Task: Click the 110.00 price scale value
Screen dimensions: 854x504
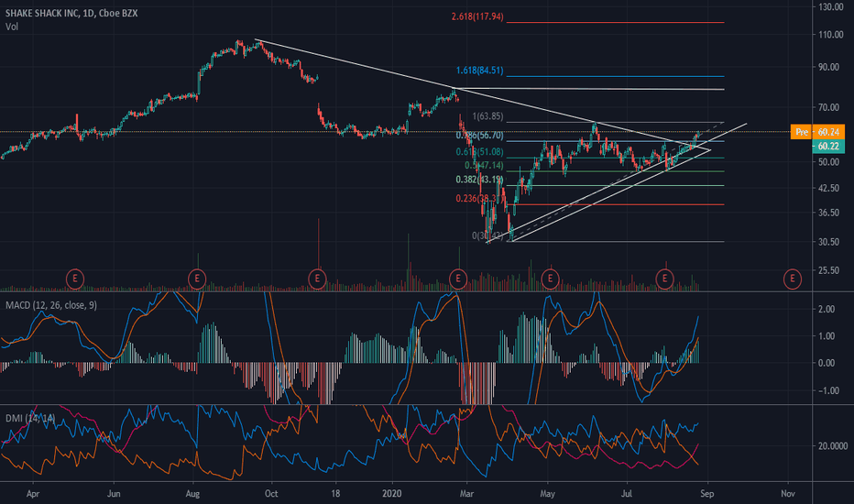Action: (x=830, y=34)
